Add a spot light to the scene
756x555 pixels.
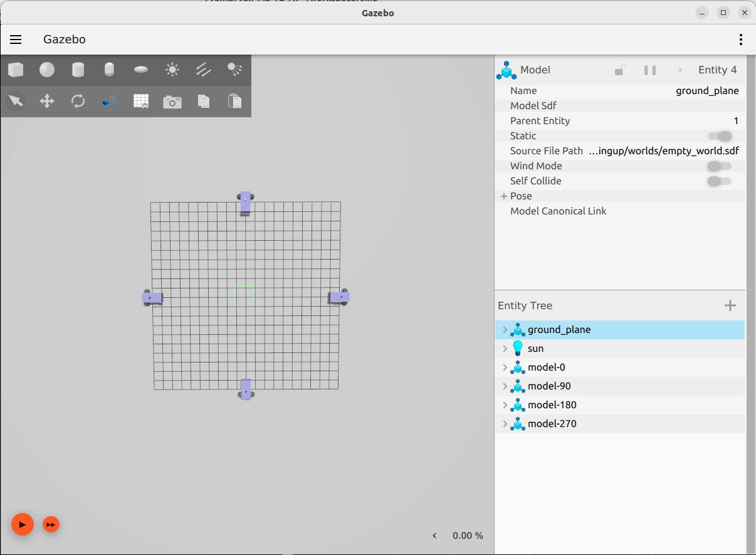(x=235, y=70)
